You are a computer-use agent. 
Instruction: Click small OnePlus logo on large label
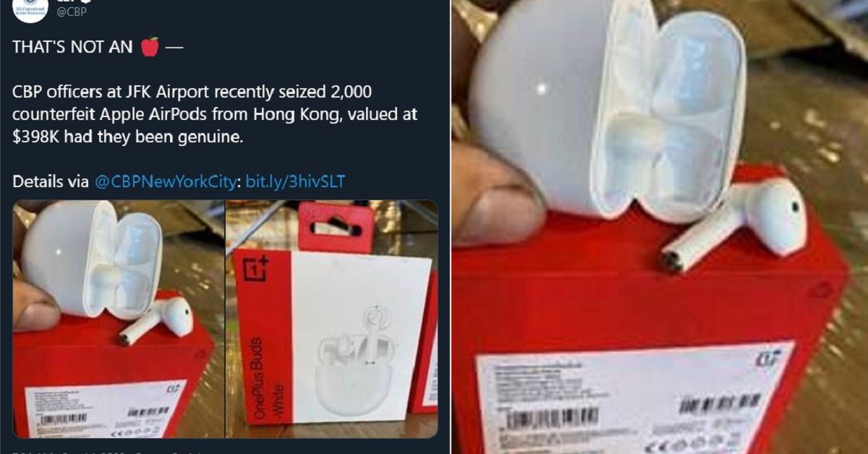pyautogui.click(x=767, y=359)
